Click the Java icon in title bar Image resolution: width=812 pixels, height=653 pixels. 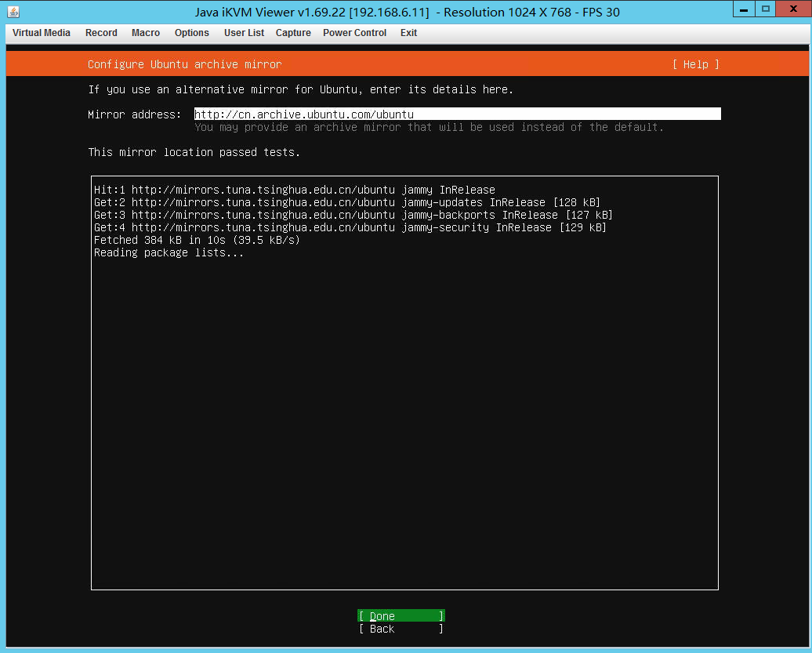coord(13,12)
